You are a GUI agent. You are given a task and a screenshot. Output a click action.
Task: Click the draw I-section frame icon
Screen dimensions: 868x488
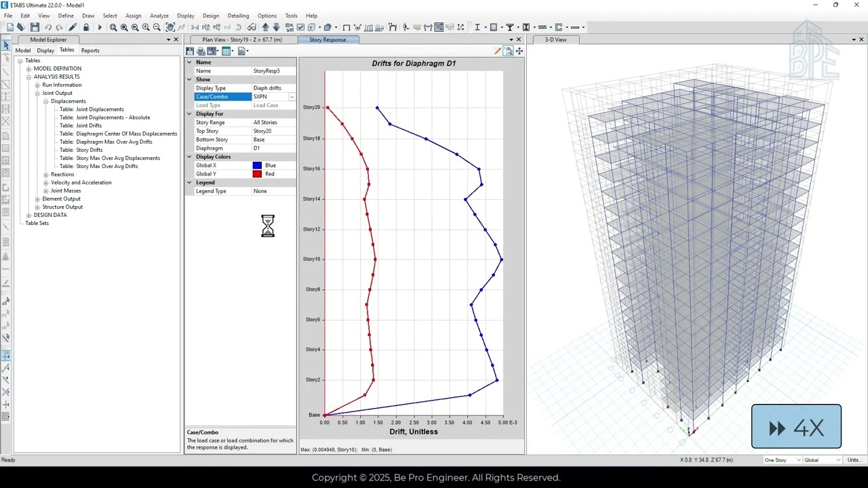(x=477, y=27)
